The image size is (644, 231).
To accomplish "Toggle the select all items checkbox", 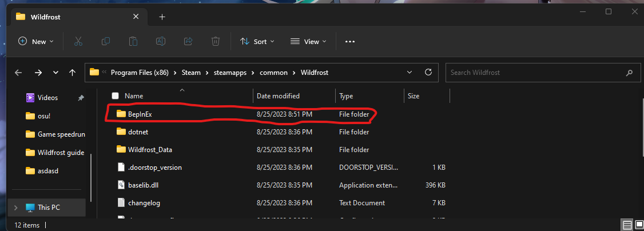I will (x=116, y=96).
